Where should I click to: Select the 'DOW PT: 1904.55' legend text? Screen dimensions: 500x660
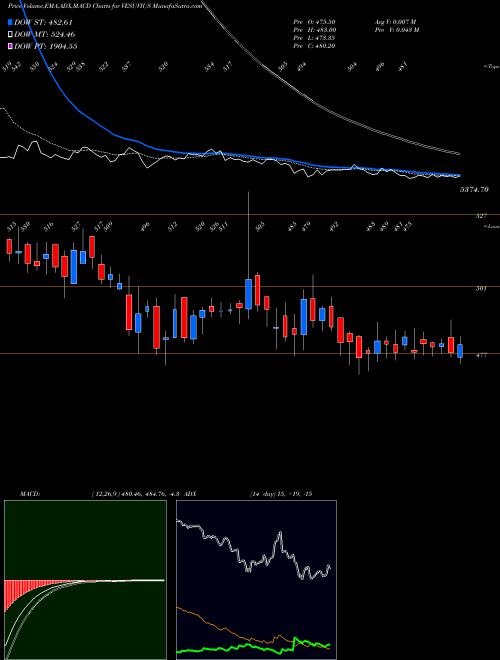(46, 46)
